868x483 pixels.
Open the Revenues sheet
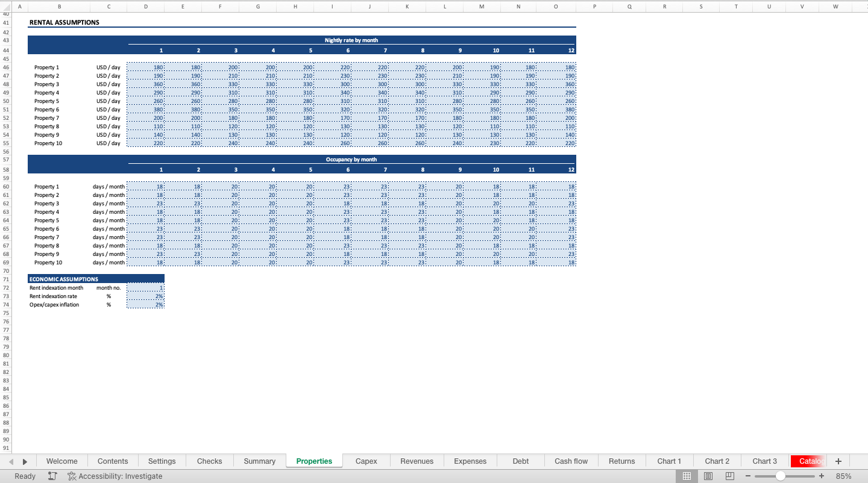(x=417, y=461)
